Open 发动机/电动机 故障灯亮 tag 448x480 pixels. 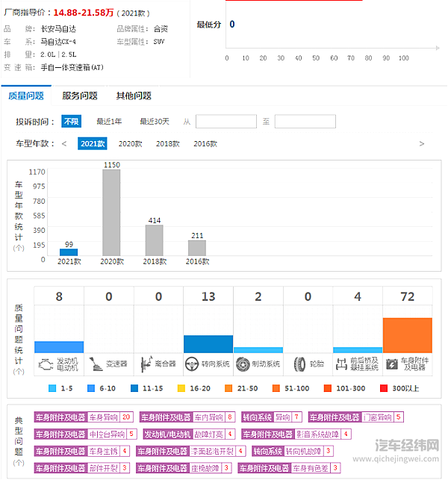click(189, 434)
